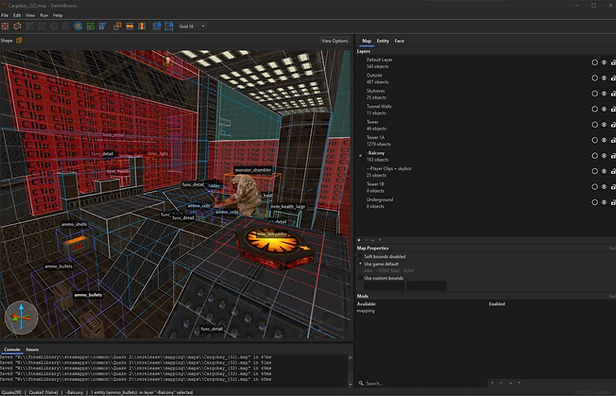616x396 pixels.
Task: Hide the Default Layer with its eye icon
Action: pos(604,62)
